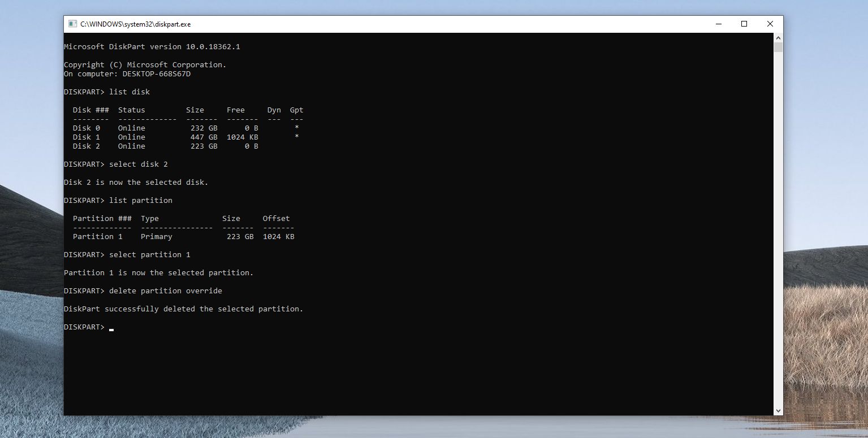Click the 'Disk 1' row label
The height and width of the screenshot is (438, 868).
(87, 137)
